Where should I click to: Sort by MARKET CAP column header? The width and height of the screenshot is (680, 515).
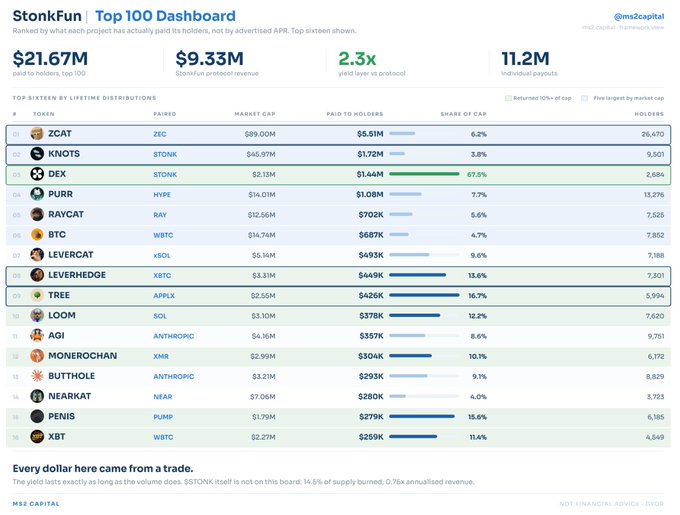pos(255,114)
